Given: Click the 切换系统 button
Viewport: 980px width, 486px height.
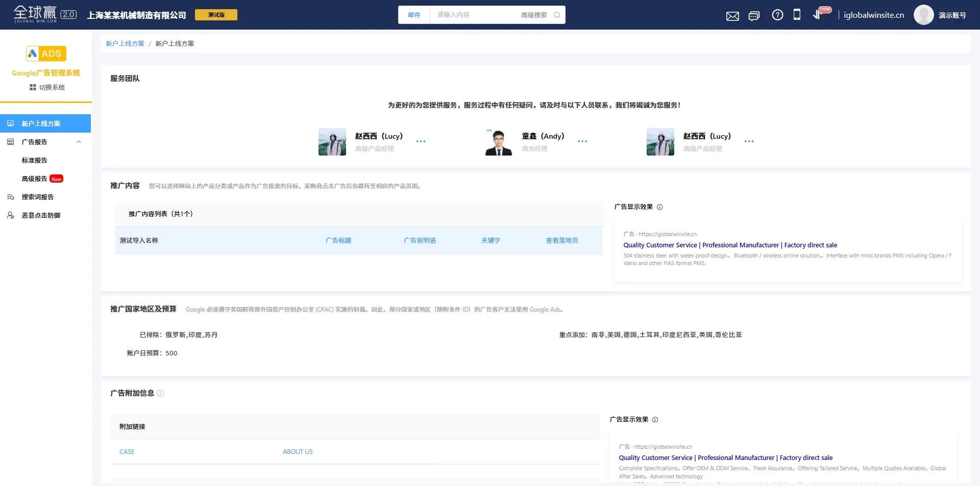Looking at the screenshot, I should pos(47,88).
